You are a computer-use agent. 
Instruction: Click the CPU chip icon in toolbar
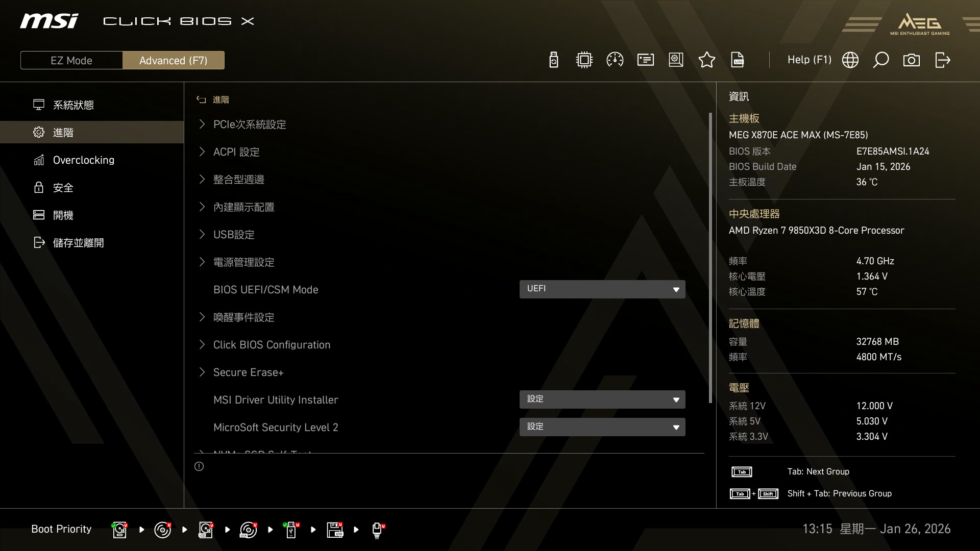tap(584, 60)
